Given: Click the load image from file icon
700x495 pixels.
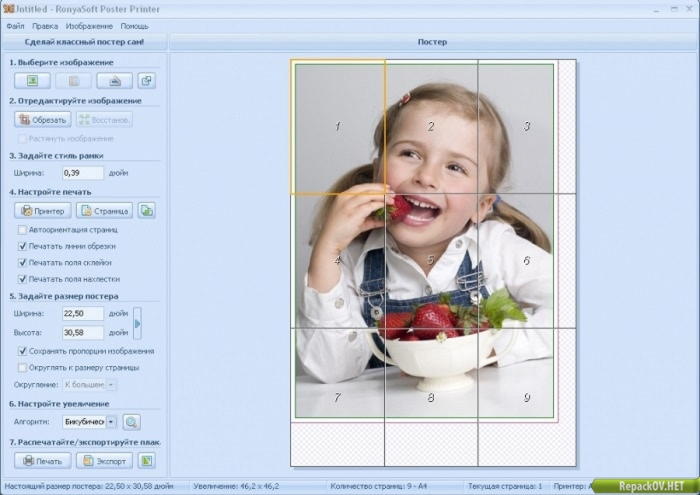Looking at the screenshot, I should pyautogui.click(x=32, y=81).
